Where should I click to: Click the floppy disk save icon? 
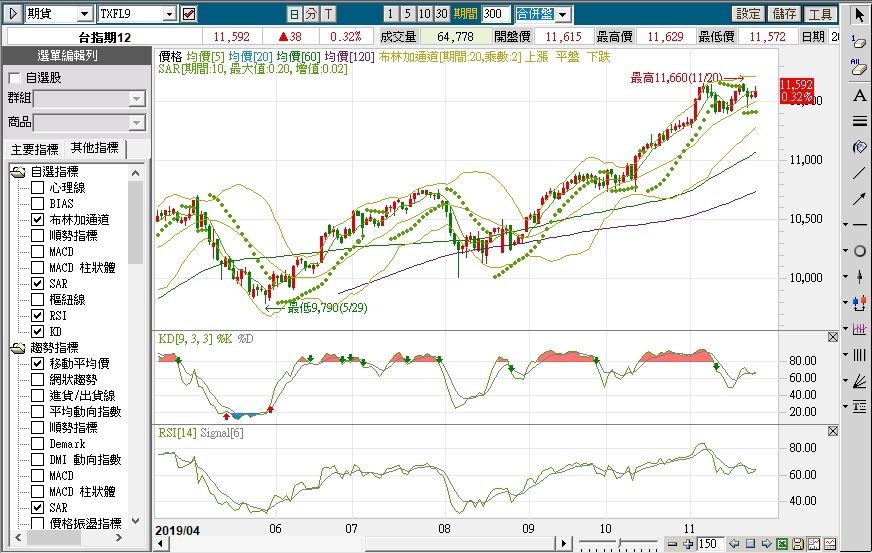798,544
